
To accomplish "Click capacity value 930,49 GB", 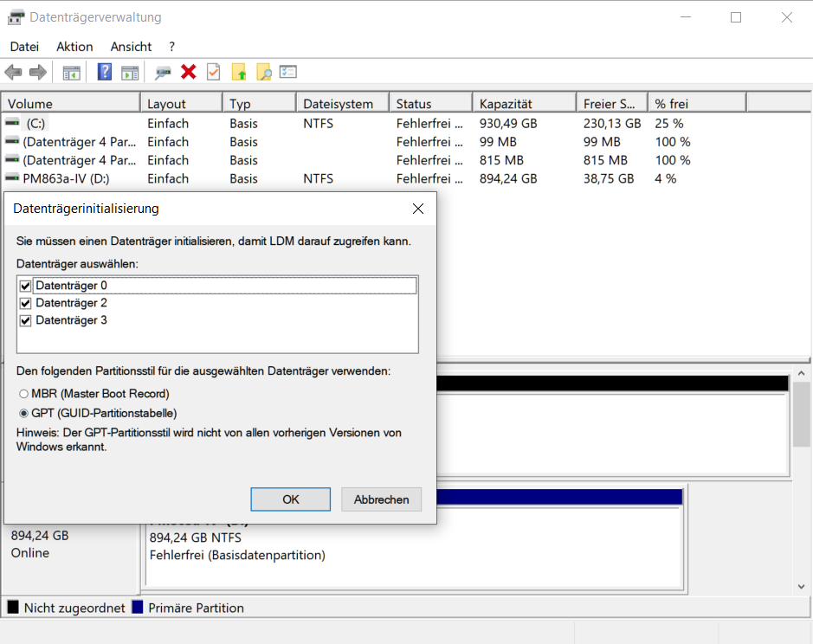I will pyautogui.click(x=508, y=124).
